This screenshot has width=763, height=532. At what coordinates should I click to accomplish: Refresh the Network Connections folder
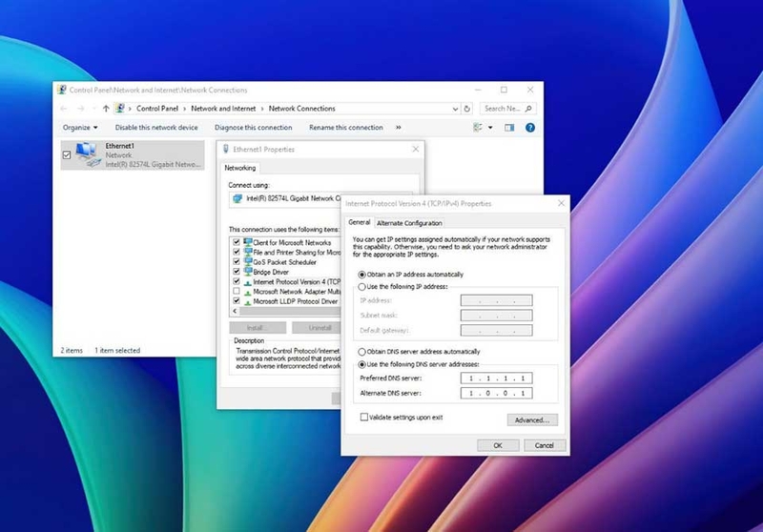[467, 109]
